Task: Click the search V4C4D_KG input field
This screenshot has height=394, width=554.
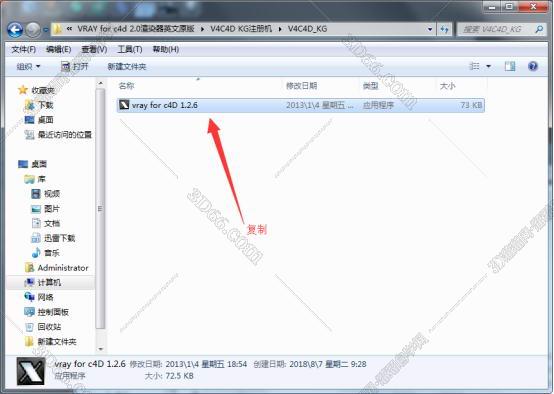Action: pos(496,29)
